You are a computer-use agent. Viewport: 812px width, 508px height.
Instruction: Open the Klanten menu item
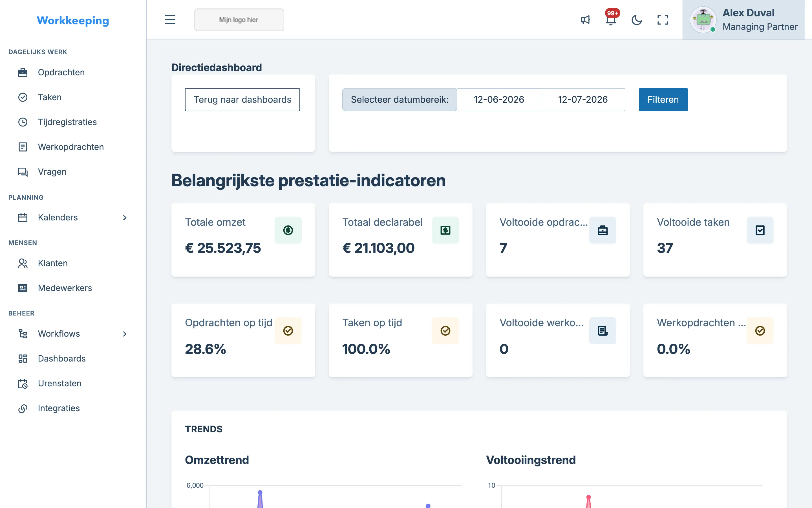pyautogui.click(x=53, y=263)
